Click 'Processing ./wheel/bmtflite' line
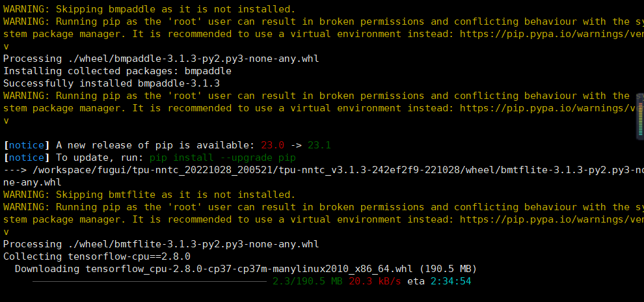 [x=161, y=244]
